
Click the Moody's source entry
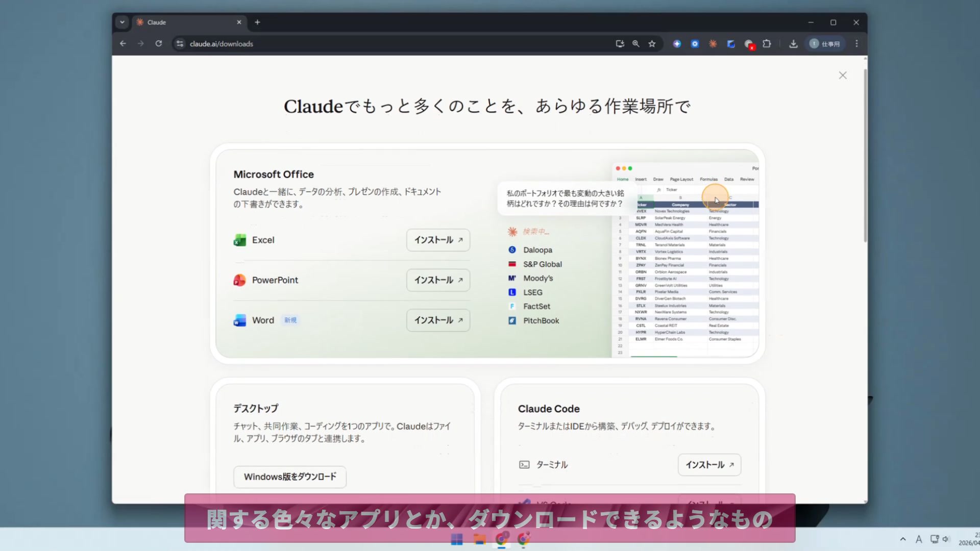coord(531,278)
